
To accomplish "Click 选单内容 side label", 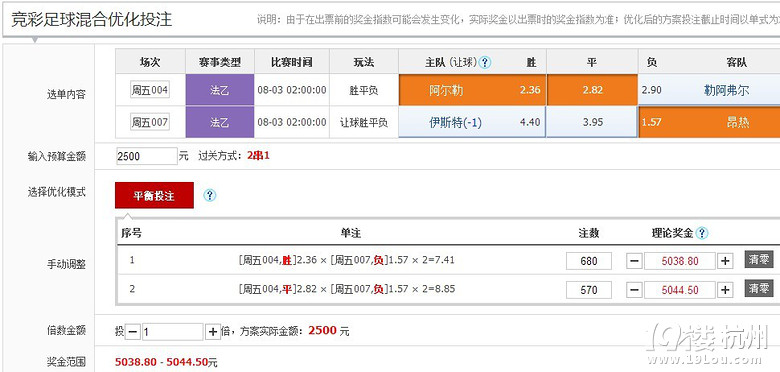I will [x=66, y=94].
